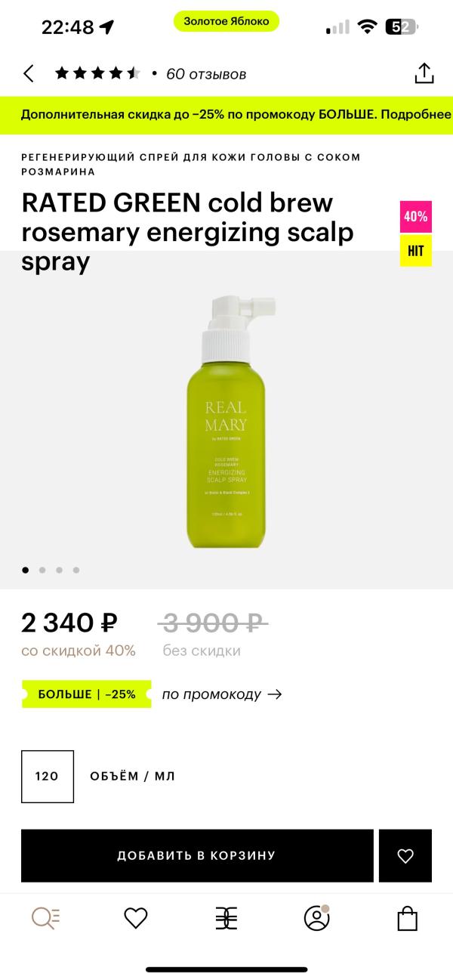Viewport: 453px width, 980px height.
Task: Go to the Золотое Яблоко home logo tab
Action: (x=226, y=918)
